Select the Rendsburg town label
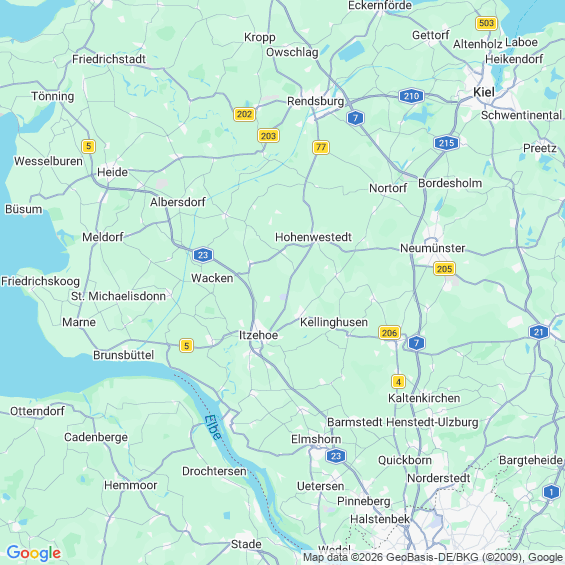The image size is (565, 565). 315,102
